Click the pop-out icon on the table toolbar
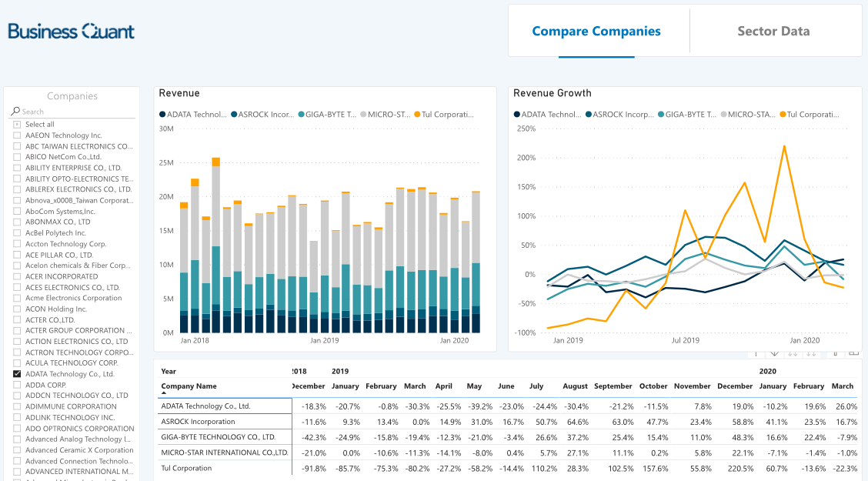868x481 pixels. pyautogui.click(x=854, y=353)
